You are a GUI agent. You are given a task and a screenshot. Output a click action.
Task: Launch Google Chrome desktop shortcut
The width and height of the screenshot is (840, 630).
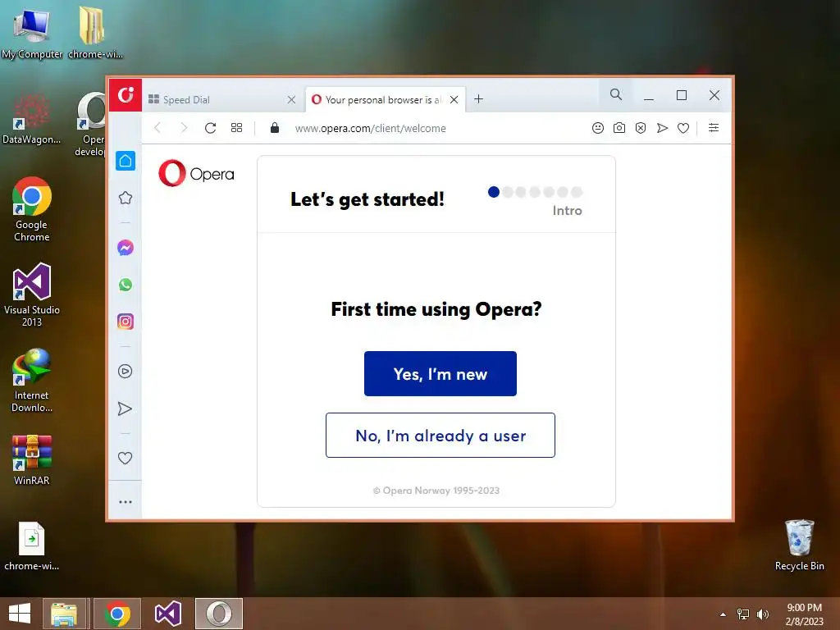pos(32,209)
